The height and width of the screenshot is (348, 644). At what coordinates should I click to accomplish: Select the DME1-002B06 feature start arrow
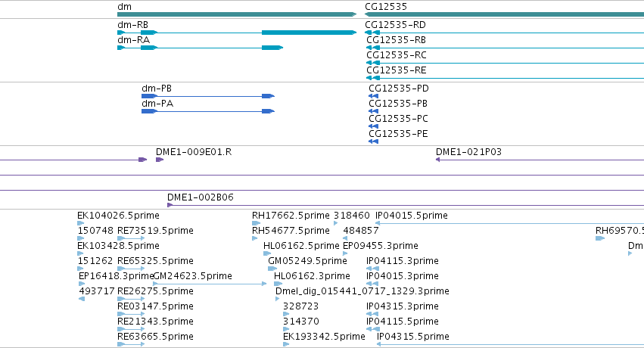click(170, 205)
